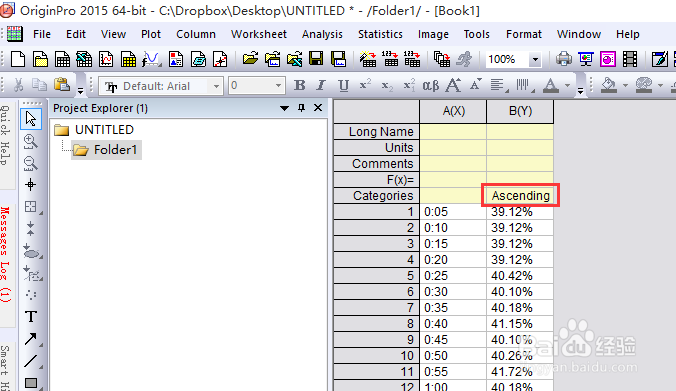Click the New Notes window icon
This screenshot has width=676, height=391.
[198, 59]
